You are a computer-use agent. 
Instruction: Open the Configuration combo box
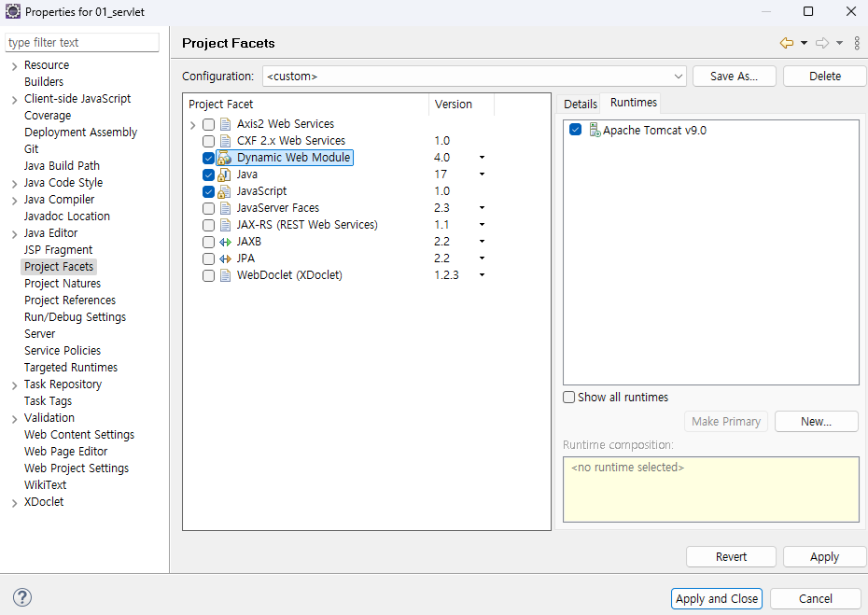point(474,77)
